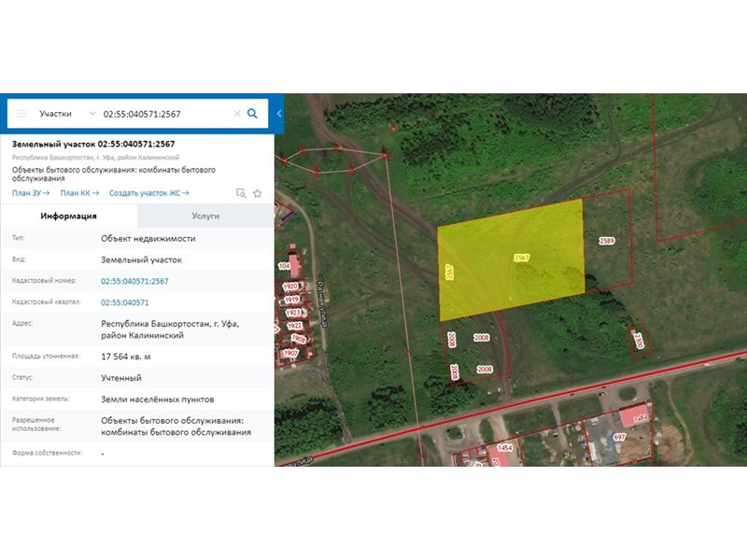The image size is (747, 560).
Task: Click parcel 1920 on the map
Action: [x=292, y=287]
